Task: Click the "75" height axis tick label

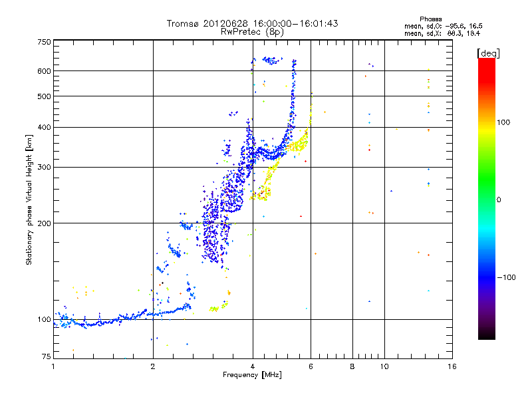Action: [x=47, y=356]
